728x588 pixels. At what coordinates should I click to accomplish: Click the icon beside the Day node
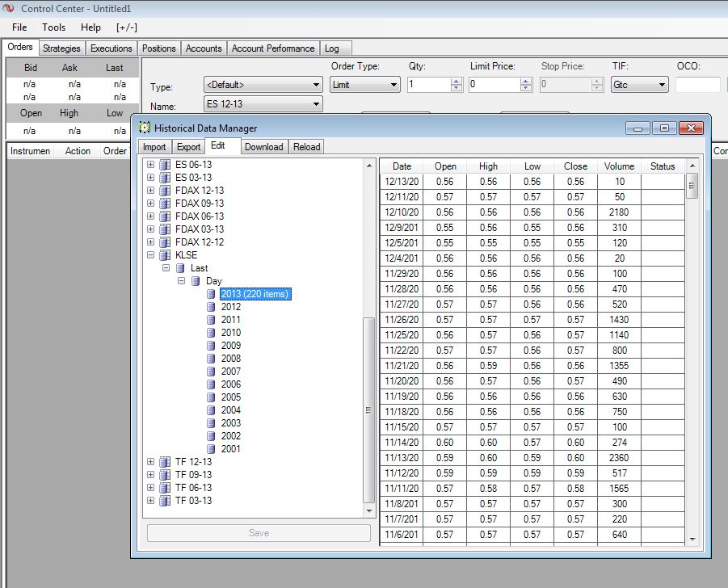[196, 281]
